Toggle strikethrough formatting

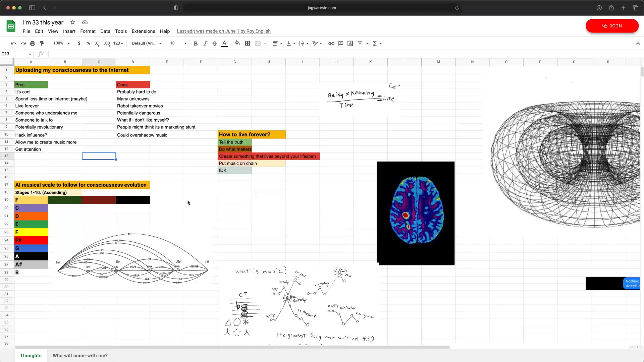215,43
